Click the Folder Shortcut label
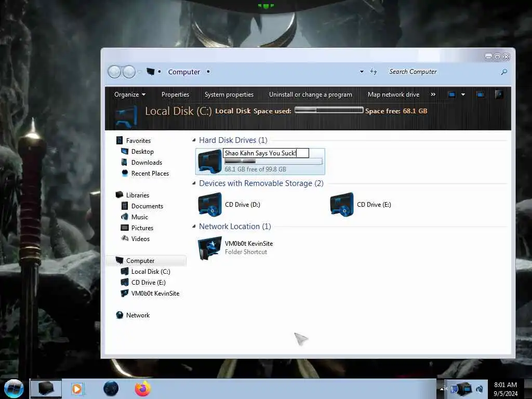Screen dimensions: 532x399 246,252
